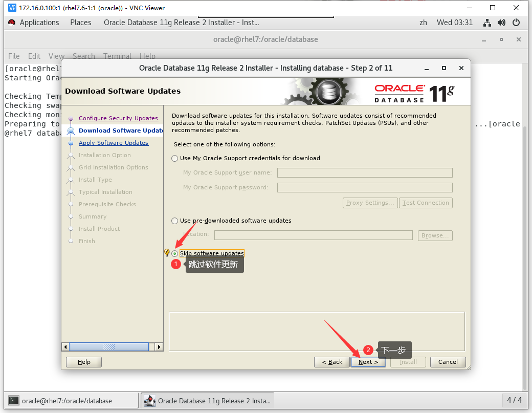The width and height of the screenshot is (532, 413).
Task: Open the terminal Terminal menu
Action: (117, 56)
